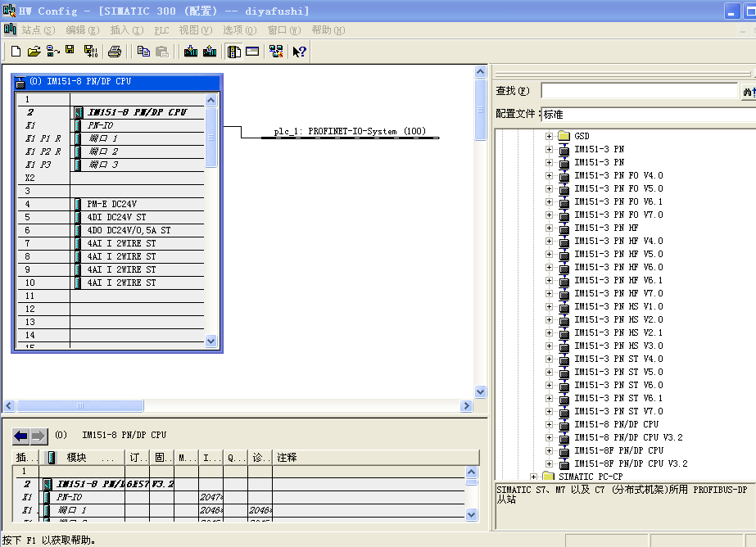756x547 pixels.
Task: Click the 查找(F) search input field
Action: 640,91
